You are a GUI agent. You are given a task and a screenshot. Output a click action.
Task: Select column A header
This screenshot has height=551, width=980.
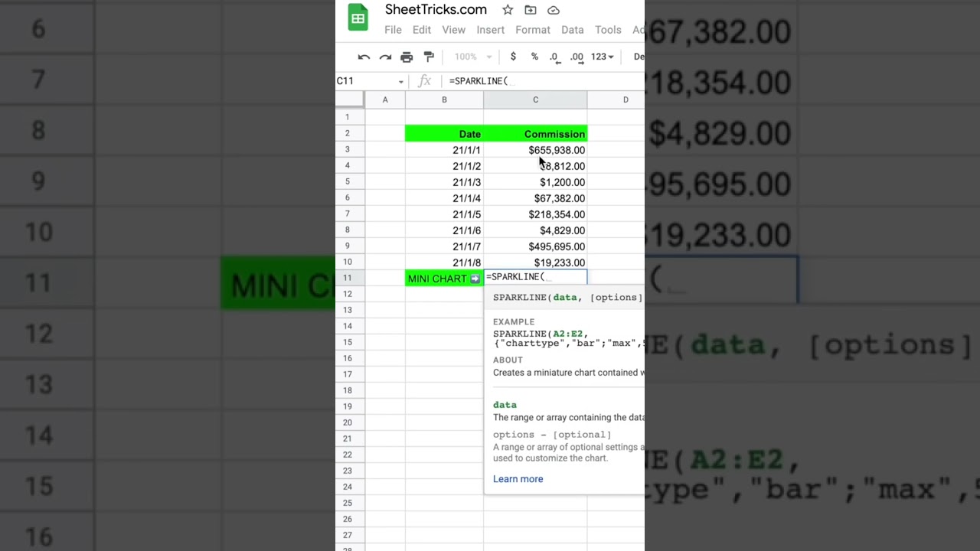(x=385, y=99)
